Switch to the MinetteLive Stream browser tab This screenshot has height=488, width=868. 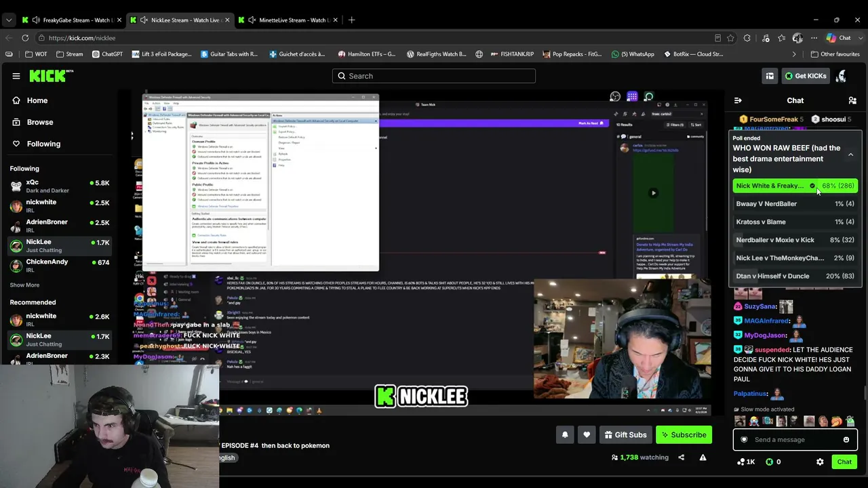(x=288, y=20)
